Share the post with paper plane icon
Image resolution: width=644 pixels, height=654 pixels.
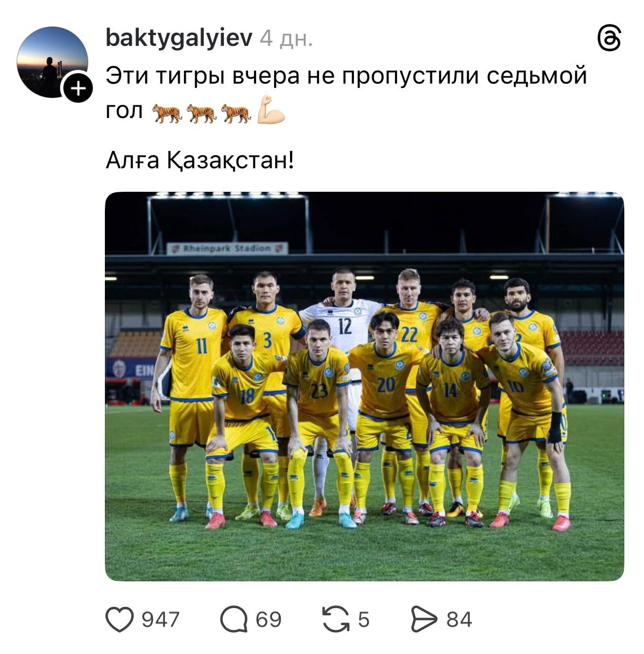(424, 619)
